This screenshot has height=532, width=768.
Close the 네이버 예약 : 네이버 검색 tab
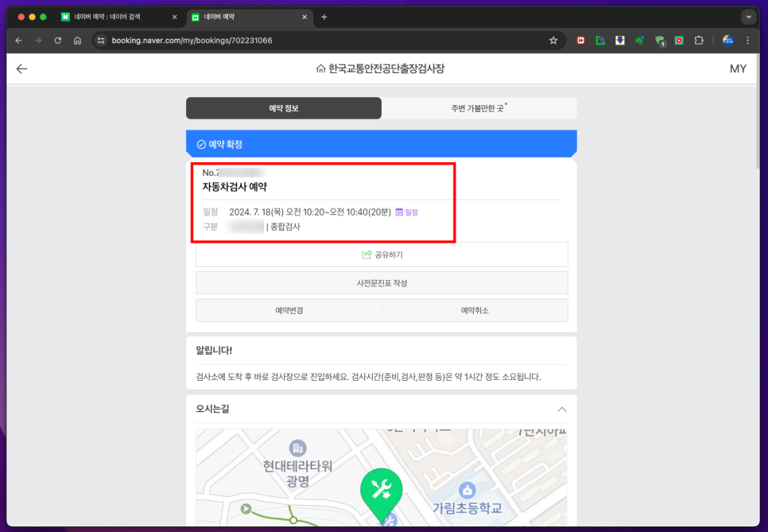[x=174, y=17]
